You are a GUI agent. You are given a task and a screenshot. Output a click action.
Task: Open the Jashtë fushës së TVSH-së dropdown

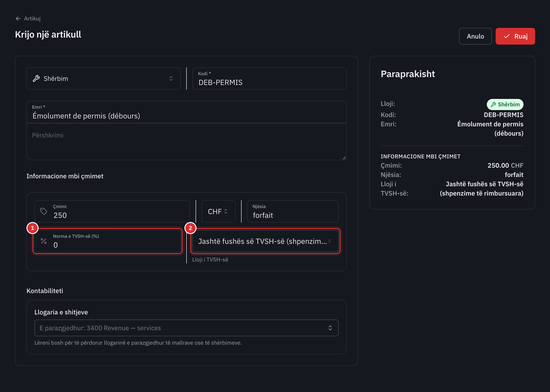click(x=265, y=241)
